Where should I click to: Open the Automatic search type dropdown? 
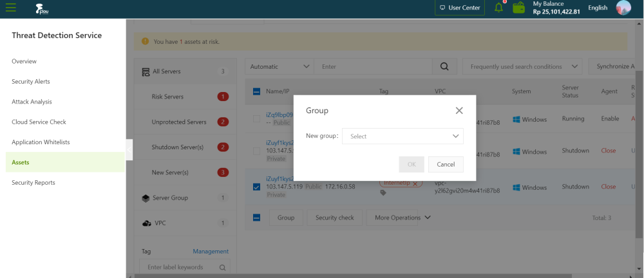pos(279,66)
